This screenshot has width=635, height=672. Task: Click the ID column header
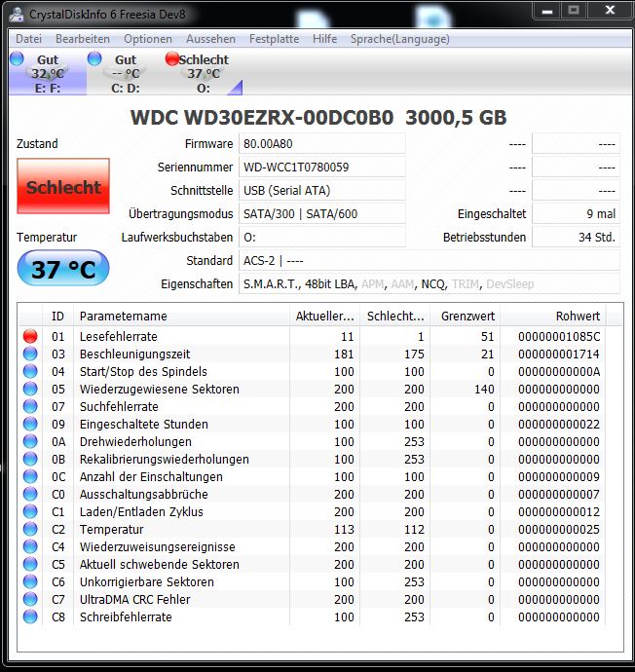click(57, 317)
